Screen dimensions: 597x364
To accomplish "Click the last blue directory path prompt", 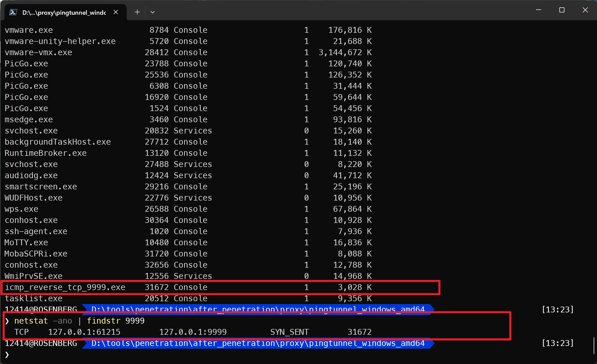I will click(x=258, y=343).
